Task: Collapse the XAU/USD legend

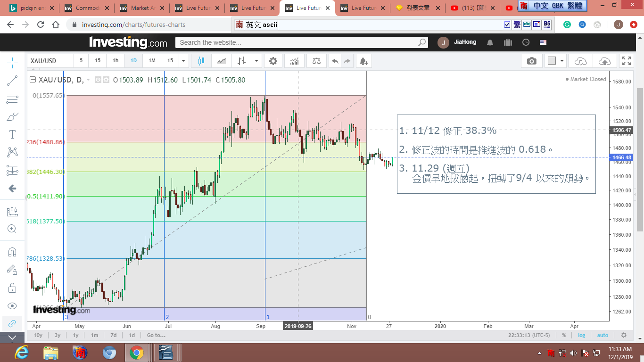Action: [33, 80]
